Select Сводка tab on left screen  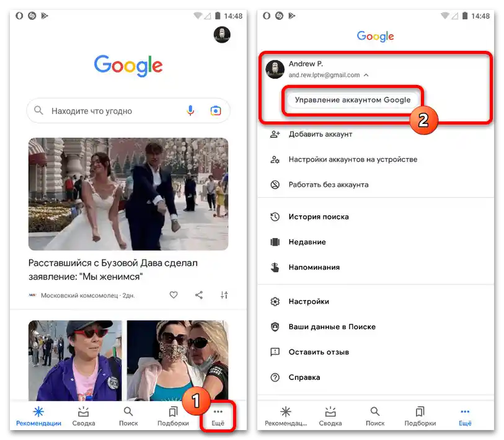84,416
